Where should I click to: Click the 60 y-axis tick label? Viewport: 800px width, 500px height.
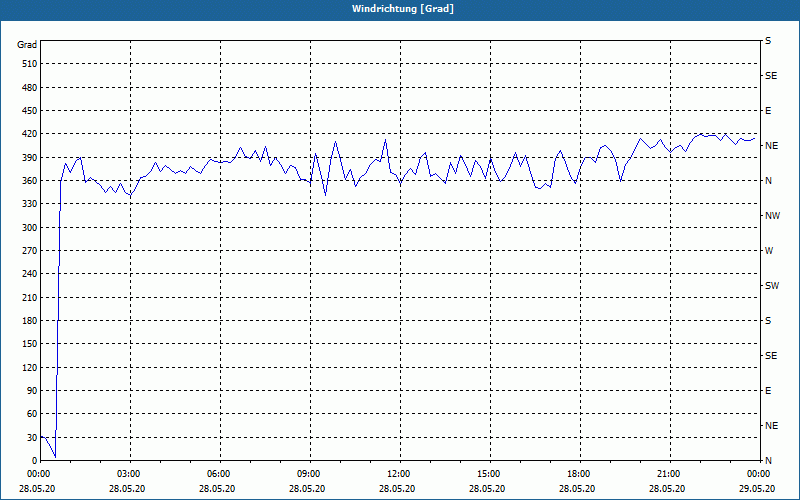tap(32, 414)
